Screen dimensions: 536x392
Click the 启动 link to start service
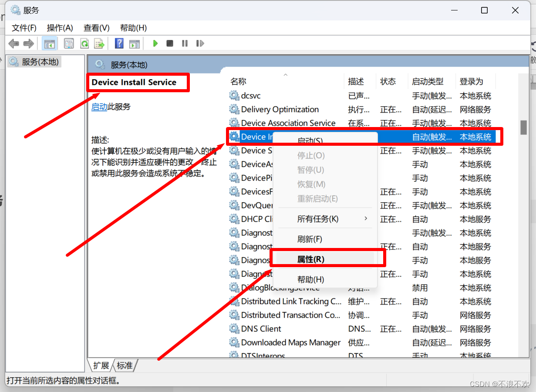tap(99, 107)
